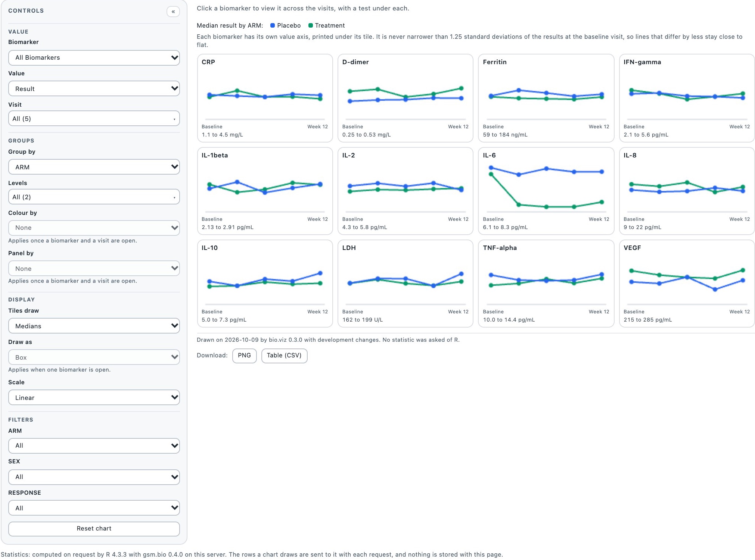Open the IL-1beta biomarker tile
This screenshot has width=755, height=560.
[x=265, y=191]
